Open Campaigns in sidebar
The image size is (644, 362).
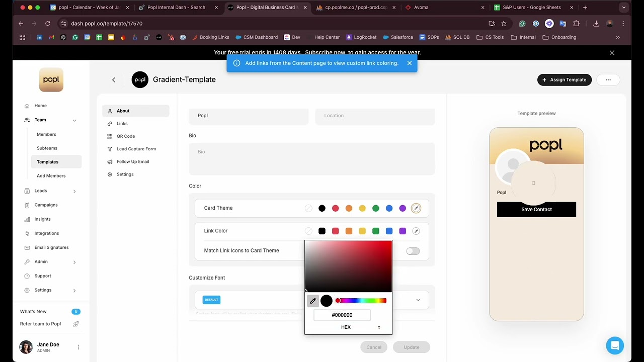[46, 205]
